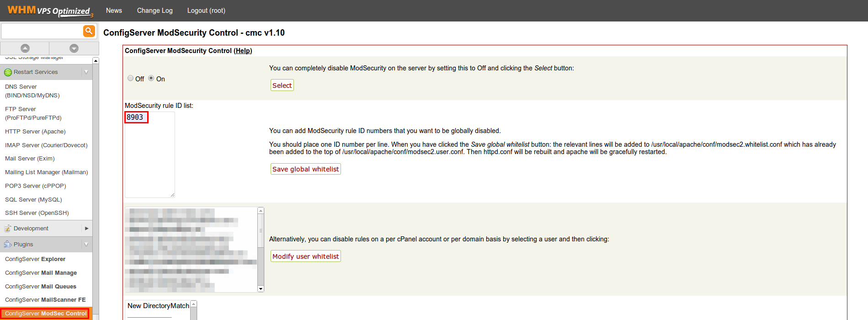
Task: Click the expand-all down arrow icon
Action: click(x=74, y=48)
